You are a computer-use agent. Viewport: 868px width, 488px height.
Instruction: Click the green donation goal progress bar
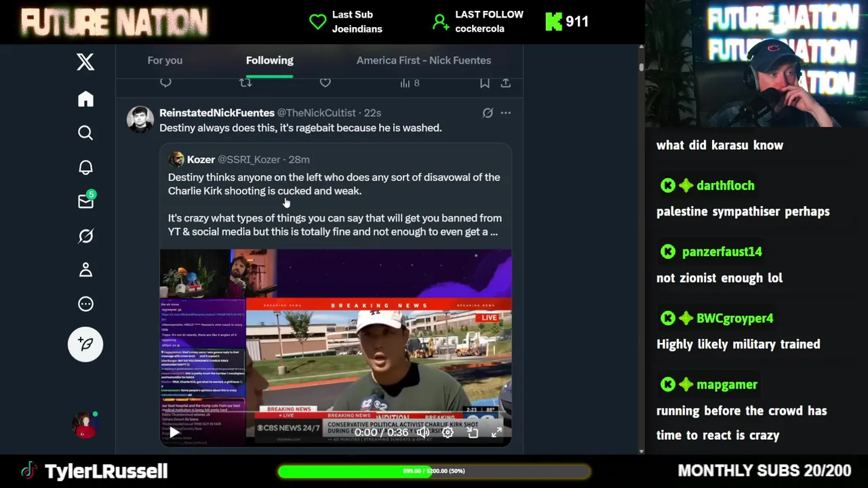coord(434,471)
